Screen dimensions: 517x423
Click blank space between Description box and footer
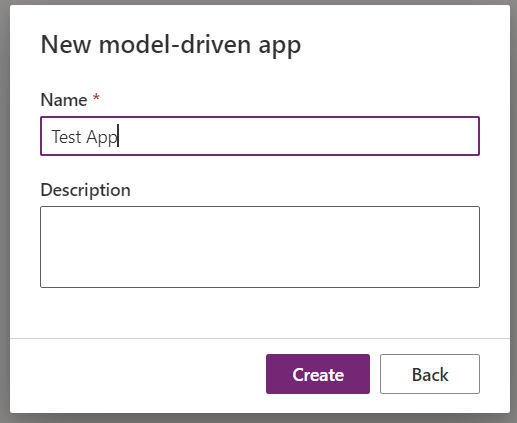260,313
